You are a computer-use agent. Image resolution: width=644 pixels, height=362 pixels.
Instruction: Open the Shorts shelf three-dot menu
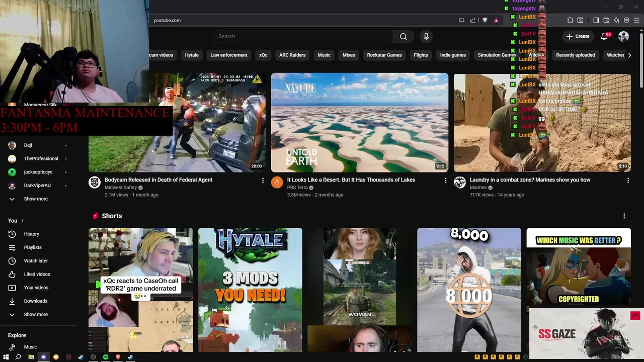[x=624, y=216]
